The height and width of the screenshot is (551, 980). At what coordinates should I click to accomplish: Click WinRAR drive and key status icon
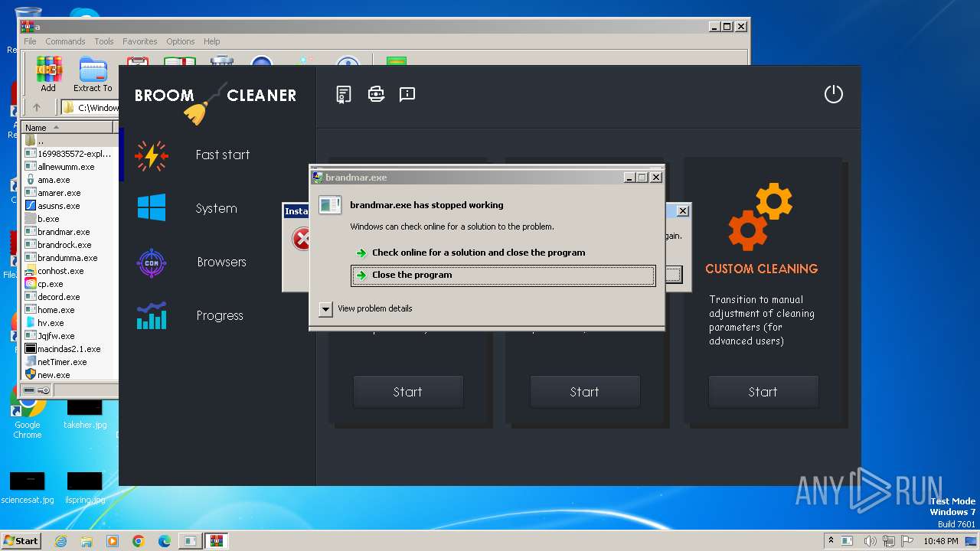[37, 390]
